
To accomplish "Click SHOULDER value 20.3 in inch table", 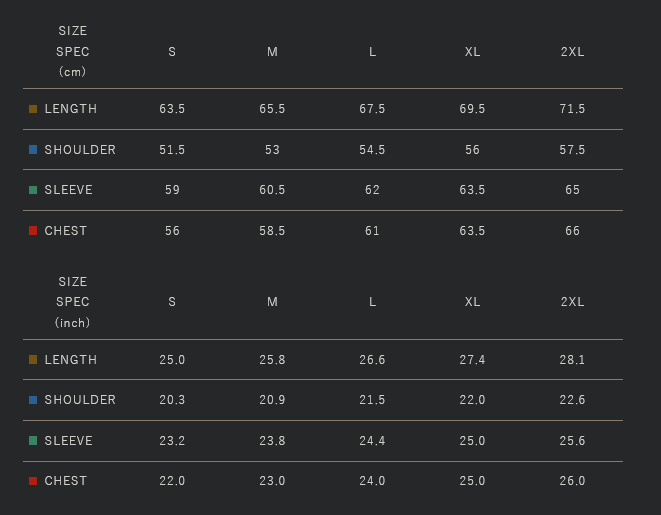I will click(x=172, y=400).
